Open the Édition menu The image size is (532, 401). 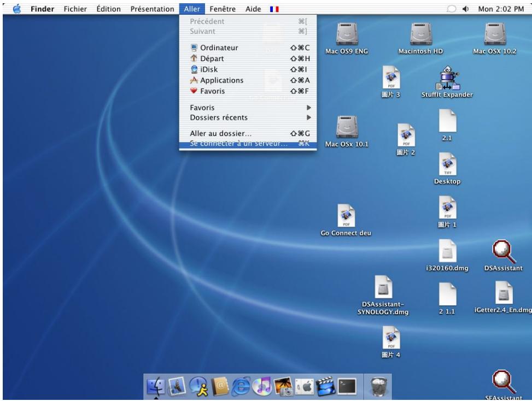pyautogui.click(x=108, y=9)
